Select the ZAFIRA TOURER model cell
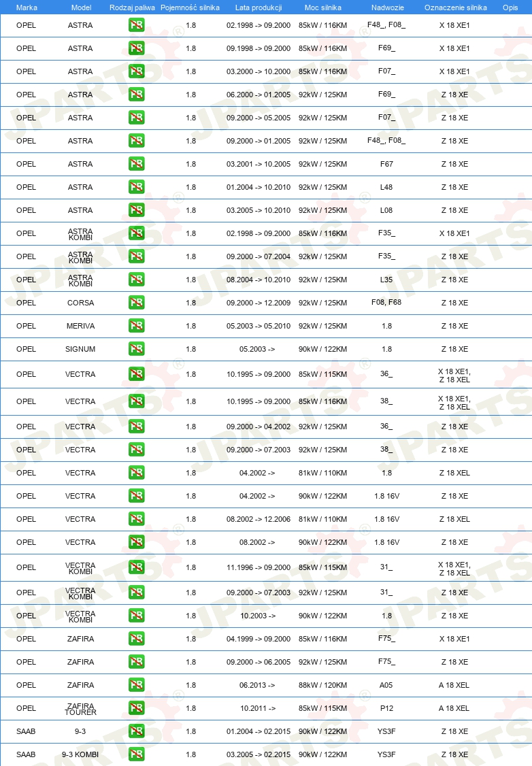The width and height of the screenshot is (532, 766). [80, 709]
